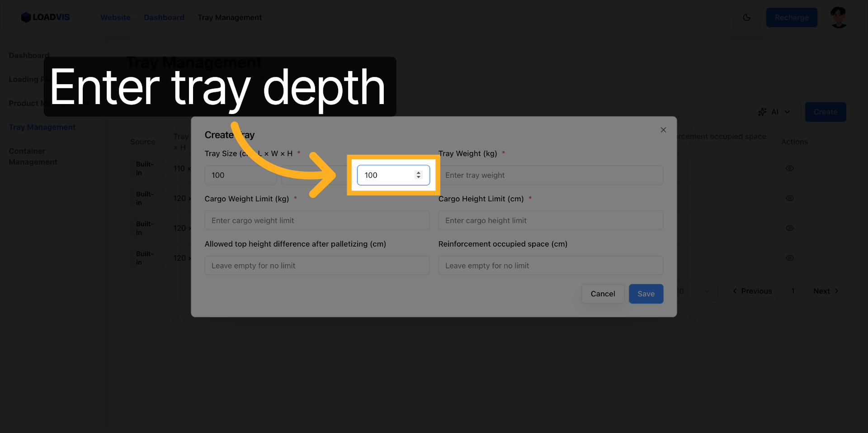Go to Next page
The height and width of the screenshot is (433, 868).
coord(826,291)
